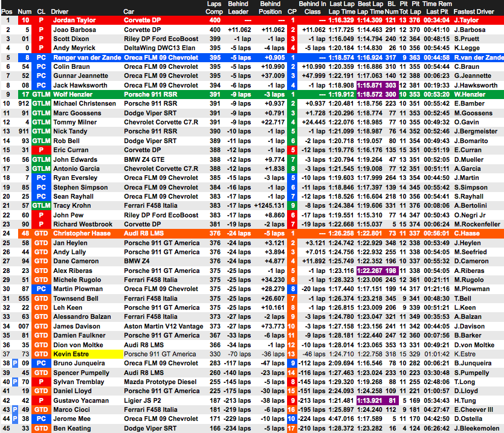This screenshot has width=504, height=433.
Task: Click car 'DeltaWing DWC13 Elan'
Action: click(x=160, y=48)
